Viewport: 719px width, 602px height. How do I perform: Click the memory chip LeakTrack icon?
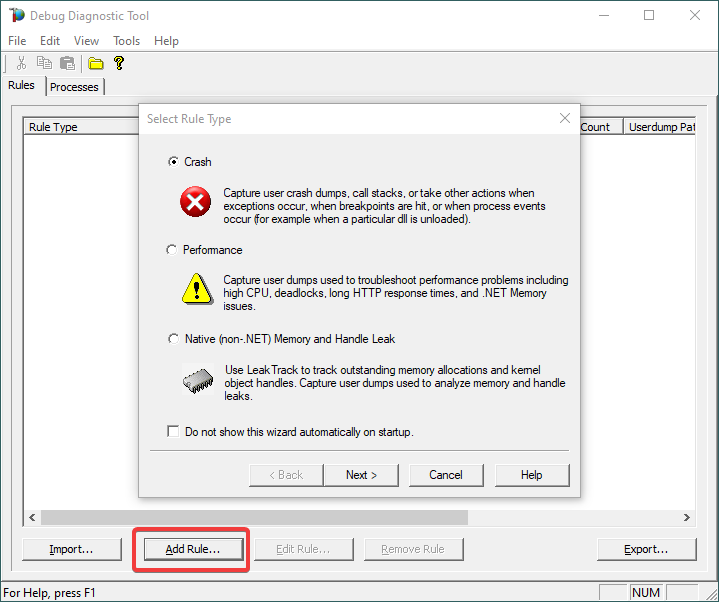click(195, 380)
